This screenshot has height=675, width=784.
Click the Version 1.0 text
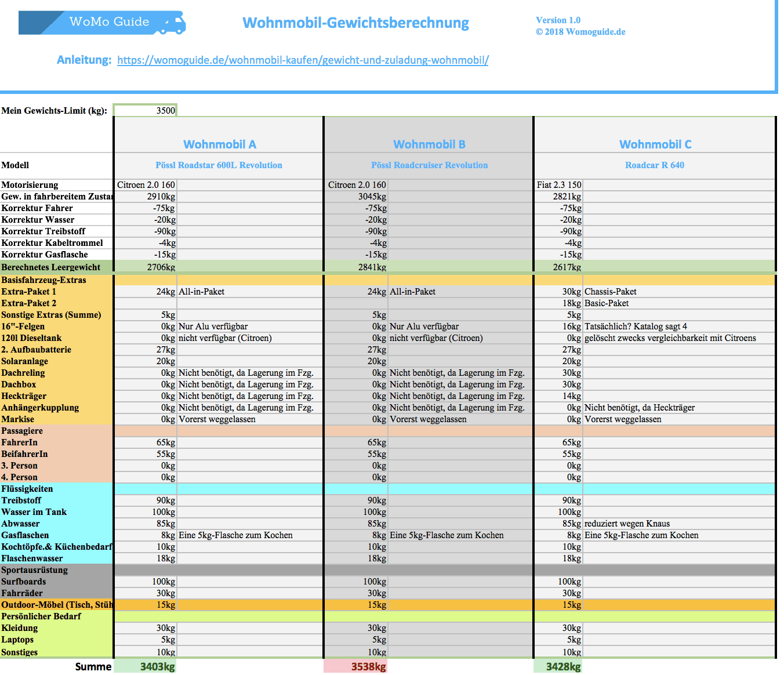(x=558, y=20)
